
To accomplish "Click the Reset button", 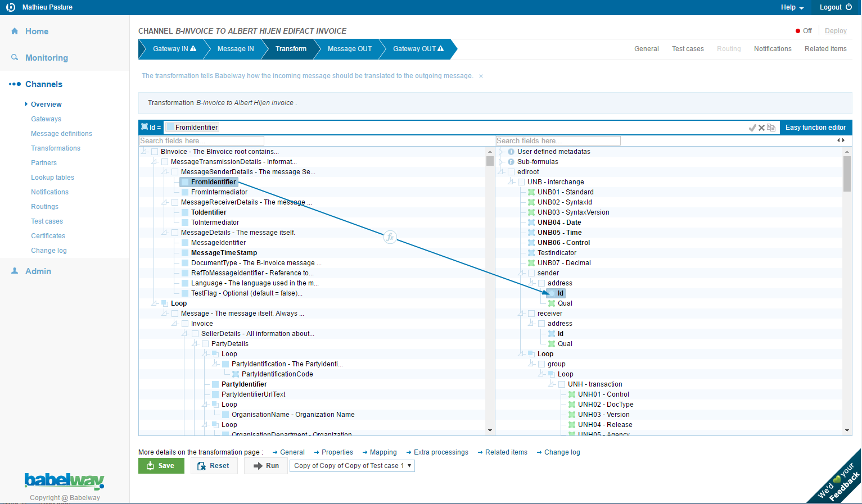I will (x=214, y=466).
